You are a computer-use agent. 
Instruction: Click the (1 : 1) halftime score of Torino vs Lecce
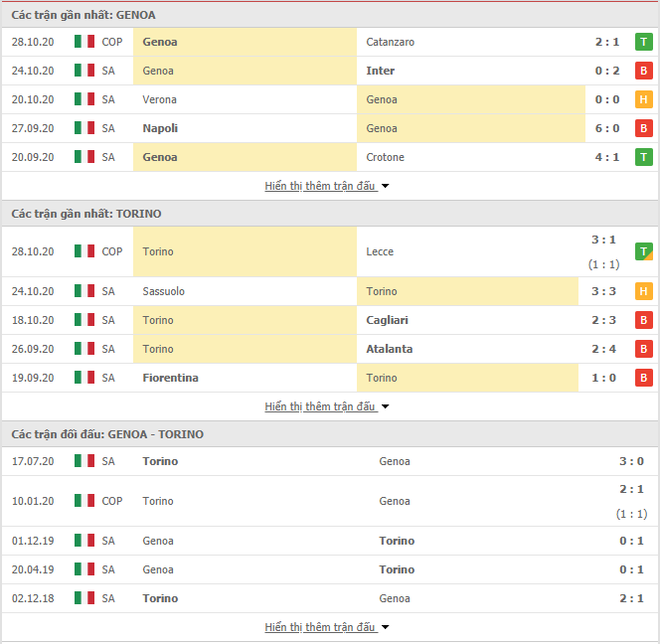603,264
